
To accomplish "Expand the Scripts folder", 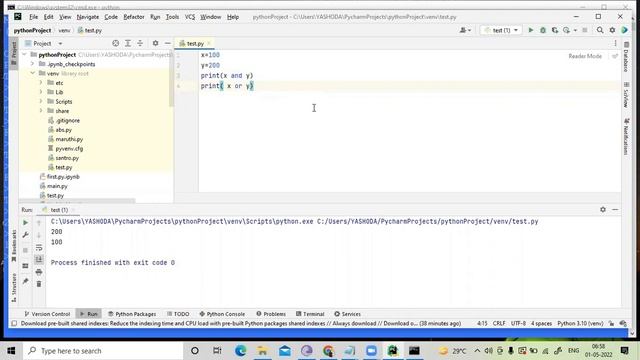I will pyautogui.click(x=41, y=101).
